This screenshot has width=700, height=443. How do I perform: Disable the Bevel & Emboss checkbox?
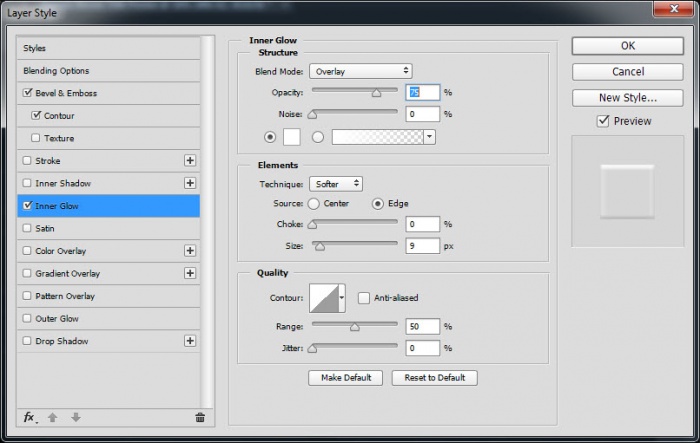[x=27, y=93]
